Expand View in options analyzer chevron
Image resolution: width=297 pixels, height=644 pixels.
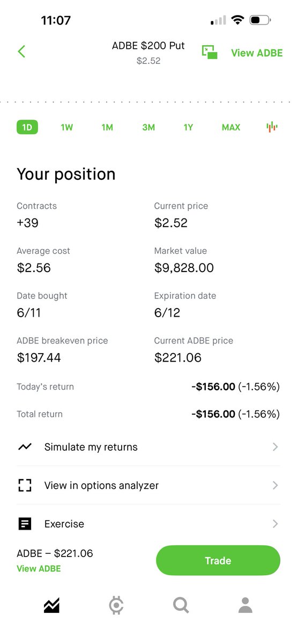(x=275, y=486)
